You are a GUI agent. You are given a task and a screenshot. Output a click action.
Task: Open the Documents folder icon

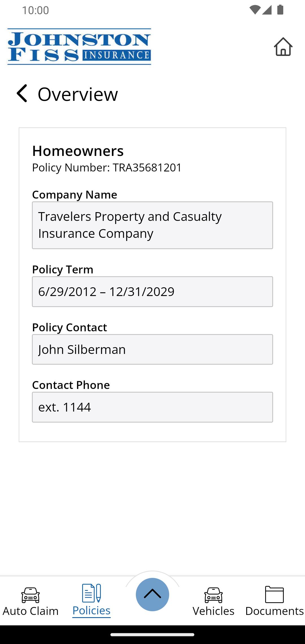click(x=274, y=594)
